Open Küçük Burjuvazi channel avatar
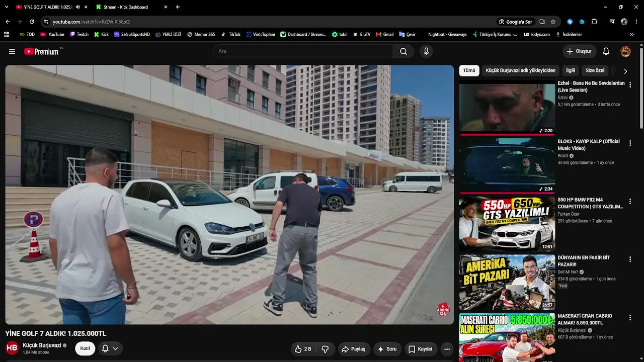The width and height of the screenshot is (644, 362). pos(12,348)
